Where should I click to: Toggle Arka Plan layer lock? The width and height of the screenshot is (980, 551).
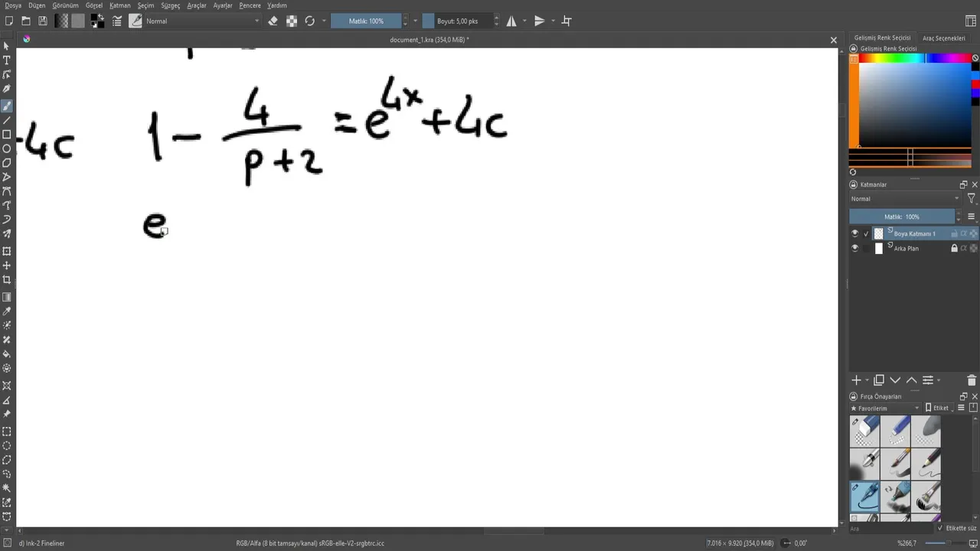click(x=954, y=248)
